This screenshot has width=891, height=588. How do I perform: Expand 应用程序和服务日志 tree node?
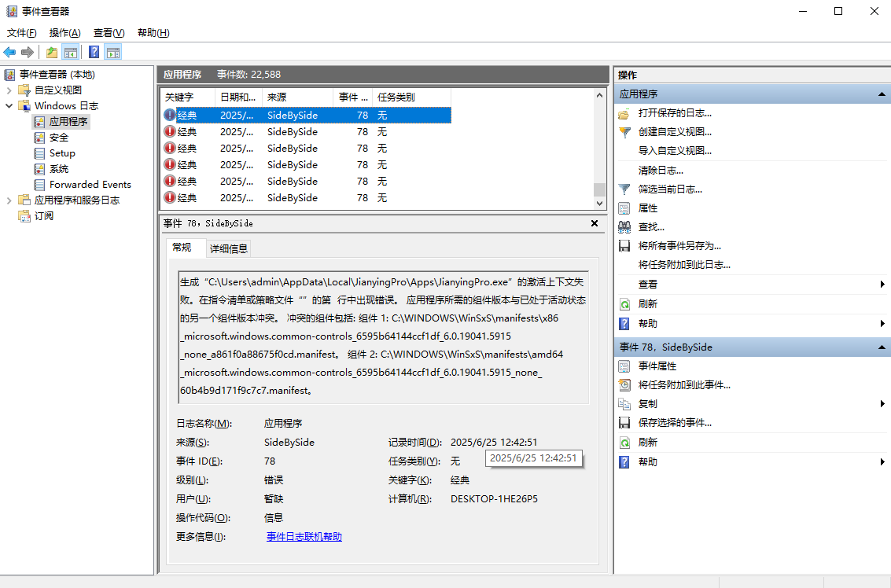(9, 200)
